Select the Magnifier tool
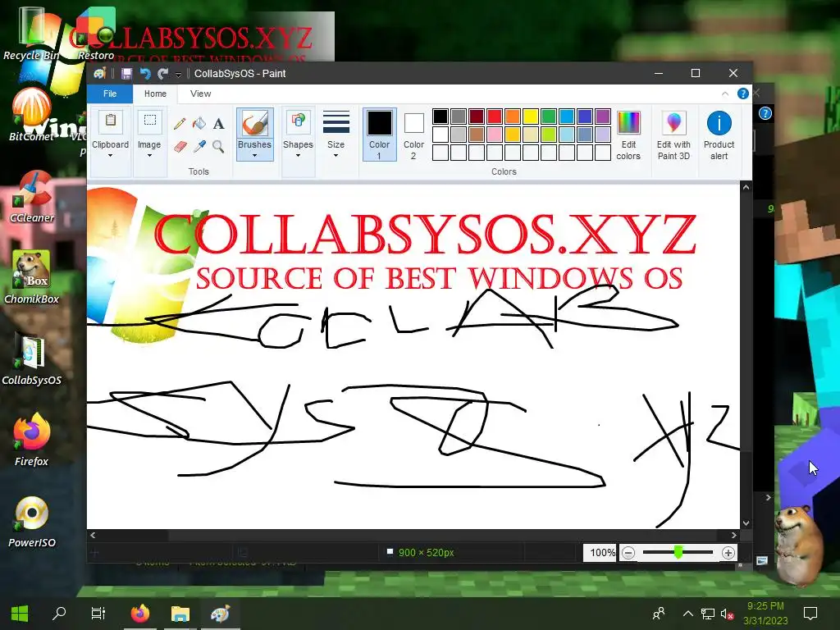The height and width of the screenshot is (630, 840). (218, 146)
